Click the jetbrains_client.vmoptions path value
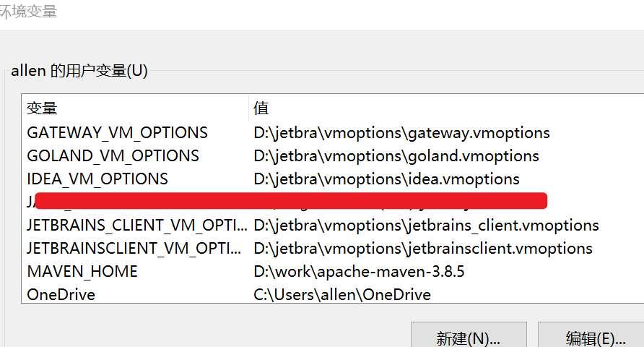644x347 pixels. [426, 225]
